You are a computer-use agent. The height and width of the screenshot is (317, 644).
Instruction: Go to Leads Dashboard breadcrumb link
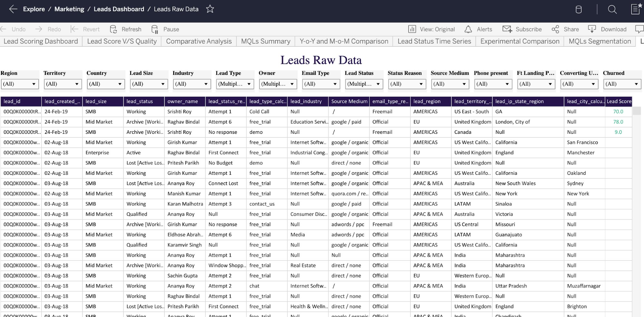point(119,9)
